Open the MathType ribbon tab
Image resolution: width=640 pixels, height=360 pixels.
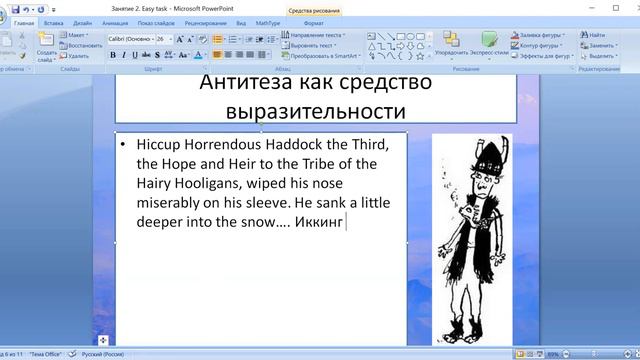click(268, 23)
